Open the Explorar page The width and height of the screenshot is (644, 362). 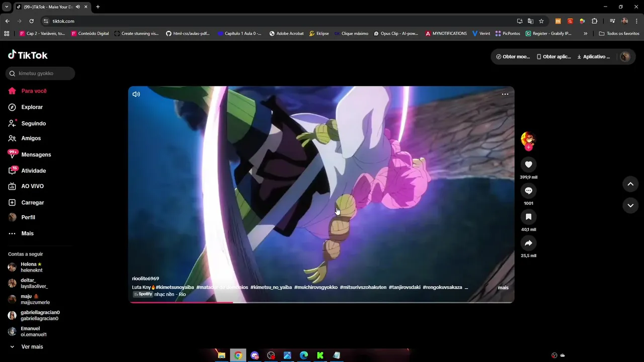tap(26, 107)
